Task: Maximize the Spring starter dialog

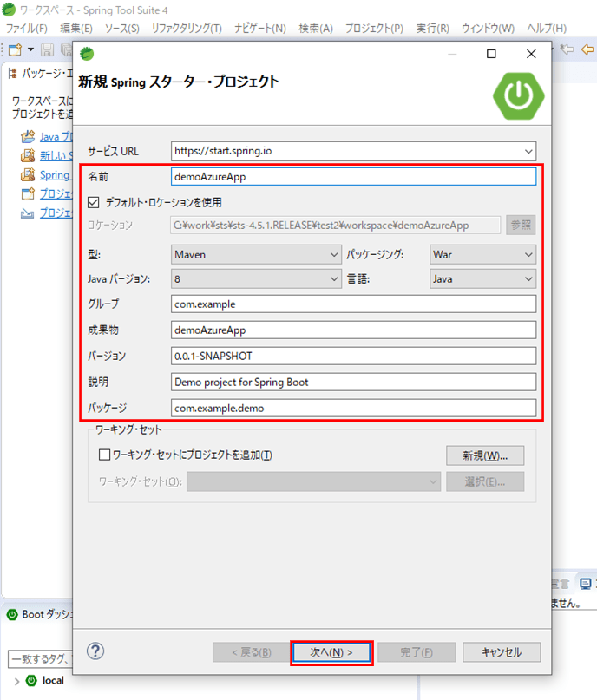Action: (491, 54)
